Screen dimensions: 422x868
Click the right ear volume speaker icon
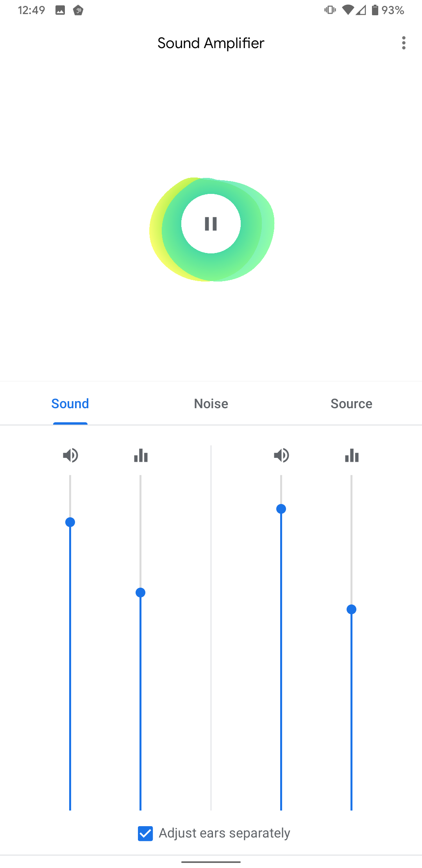pyautogui.click(x=281, y=455)
